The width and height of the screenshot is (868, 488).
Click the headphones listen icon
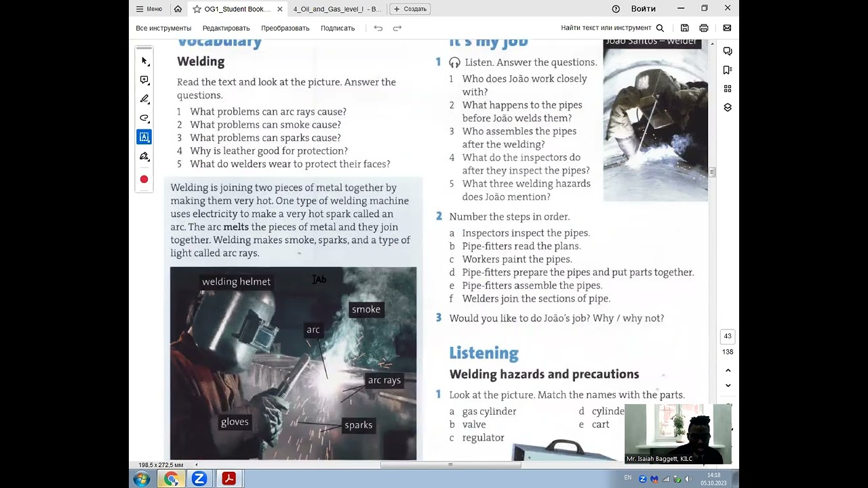pos(454,62)
